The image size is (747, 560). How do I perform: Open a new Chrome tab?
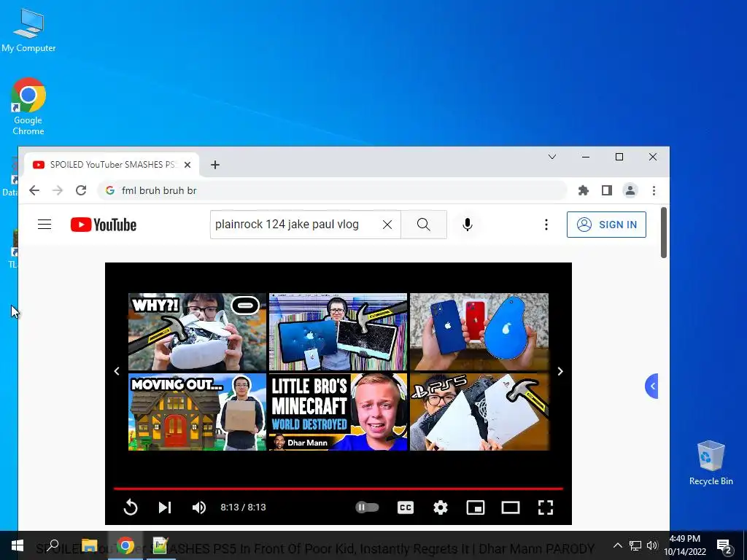[x=215, y=165]
